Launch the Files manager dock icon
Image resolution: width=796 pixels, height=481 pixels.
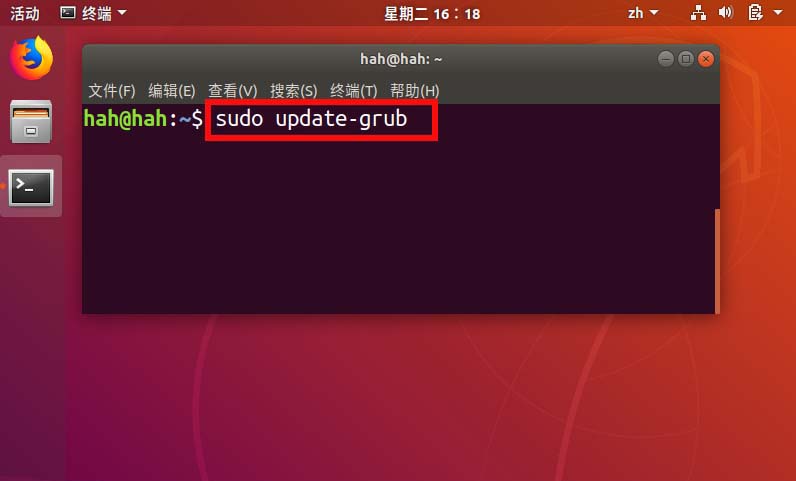[31, 121]
